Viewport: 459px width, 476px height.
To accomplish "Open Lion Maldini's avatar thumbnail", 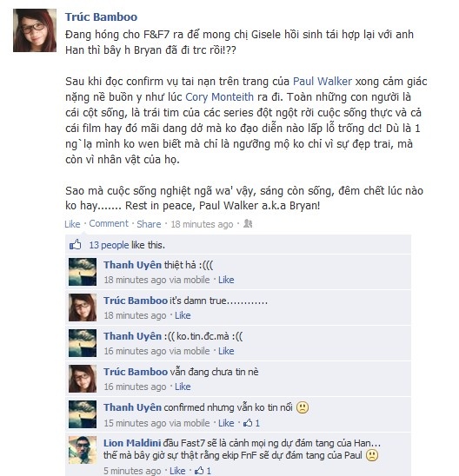I will coord(83,450).
